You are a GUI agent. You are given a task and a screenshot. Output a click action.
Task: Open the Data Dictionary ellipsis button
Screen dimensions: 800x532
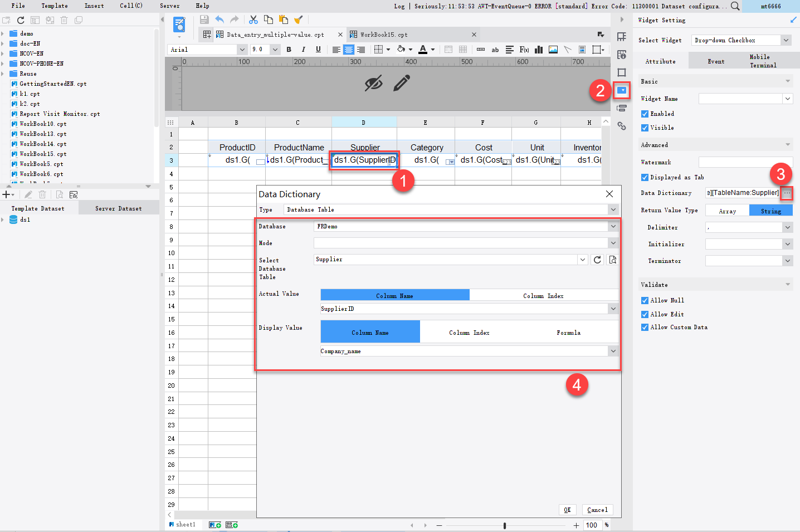(x=787, y=193)
